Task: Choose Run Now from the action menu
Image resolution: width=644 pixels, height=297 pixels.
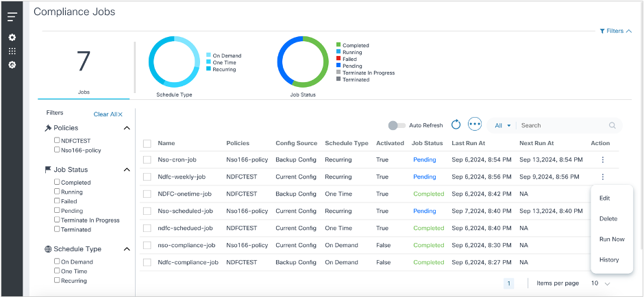Action: [x=612, y=240]
